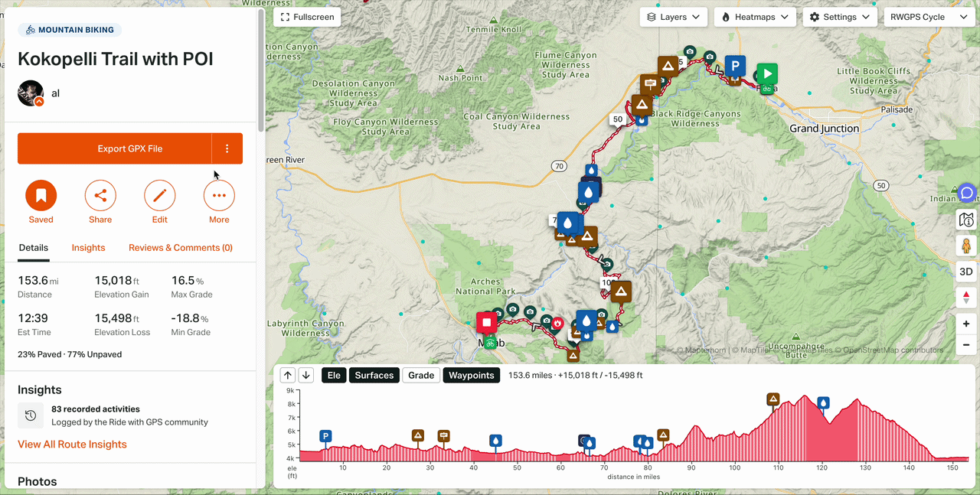Click the "-18.8 %" min grade value

pos(191,318)
